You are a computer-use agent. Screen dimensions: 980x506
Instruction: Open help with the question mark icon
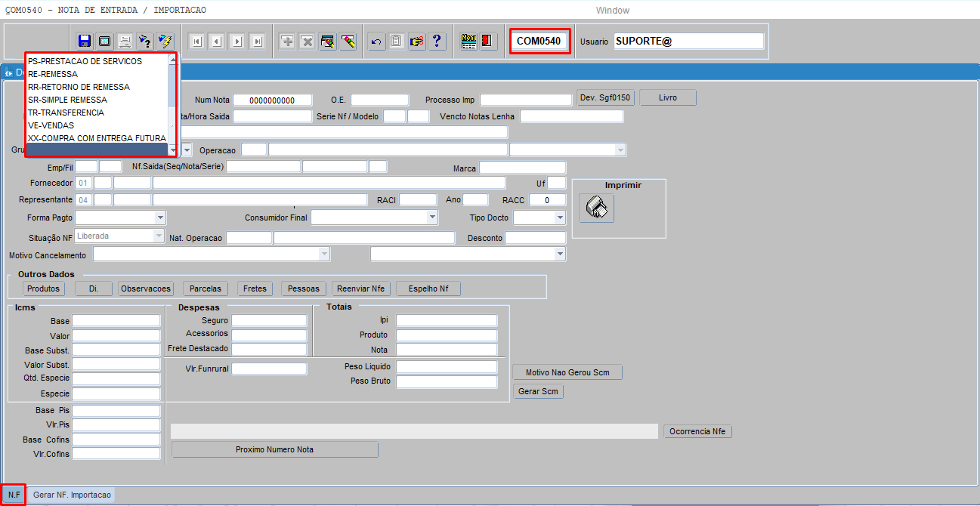(437, 42)
